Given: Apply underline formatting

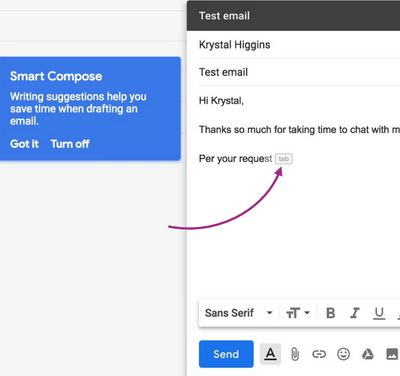Looking at the screenshot, I should (379, 313).
